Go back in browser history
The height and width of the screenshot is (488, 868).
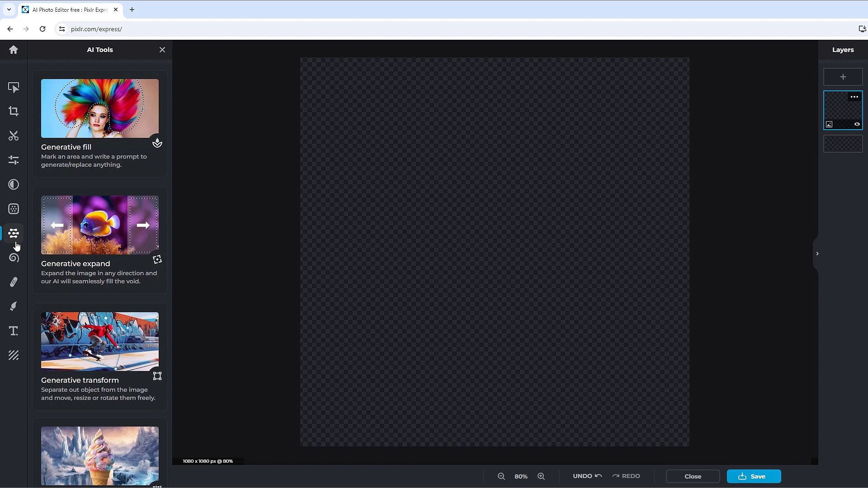[x=10, y=29]
